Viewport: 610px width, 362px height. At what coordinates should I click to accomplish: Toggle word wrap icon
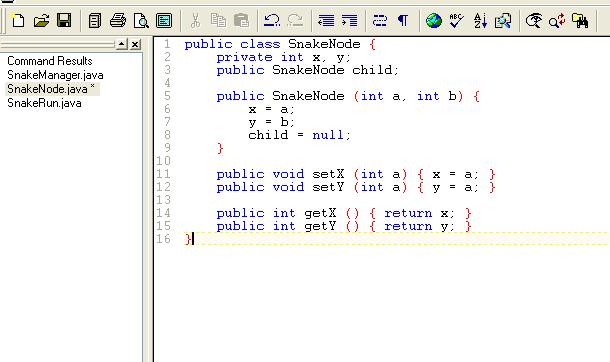coord(380,20)
